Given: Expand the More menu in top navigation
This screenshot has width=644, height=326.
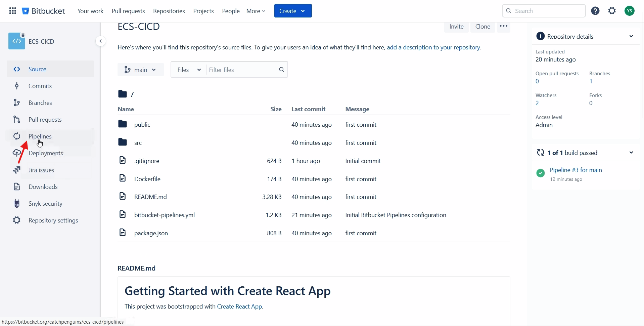Looking at the screenshot, I should (256, 11).
